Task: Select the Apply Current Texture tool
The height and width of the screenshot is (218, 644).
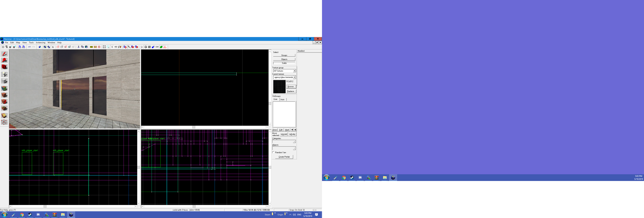Action: tap(4, 95)
